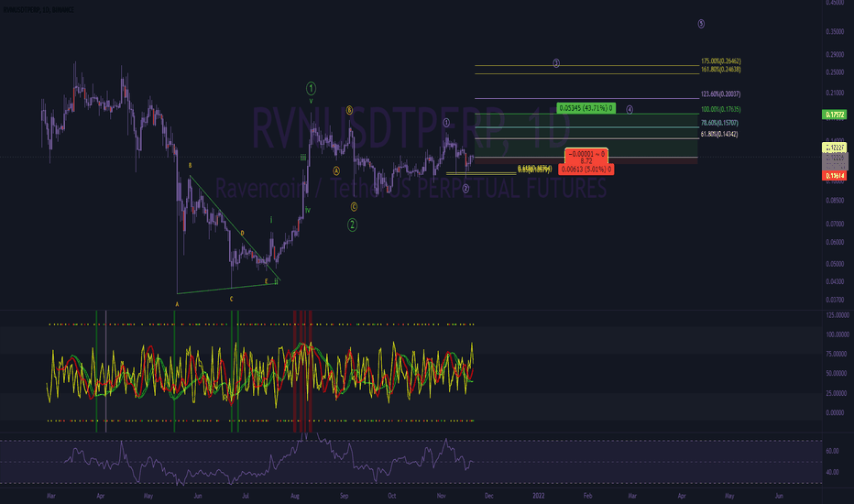Click the 161.80%(0.24638) Fibonacci label
This screenshot has height=504, width=854.
pos(720,70)
